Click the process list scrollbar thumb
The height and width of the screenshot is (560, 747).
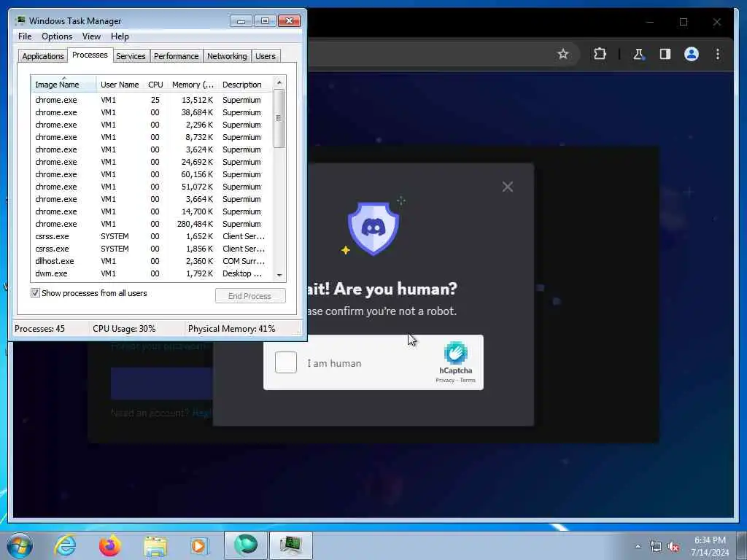[x=279, y=118]
